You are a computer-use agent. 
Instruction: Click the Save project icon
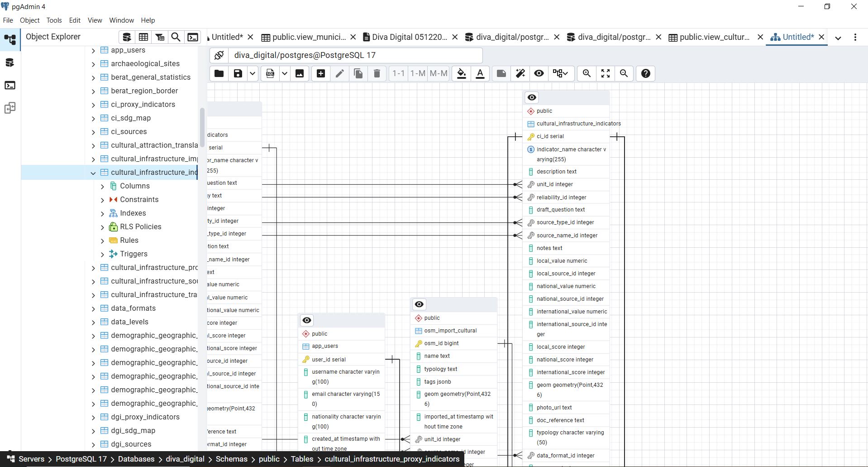click(238, 73)
